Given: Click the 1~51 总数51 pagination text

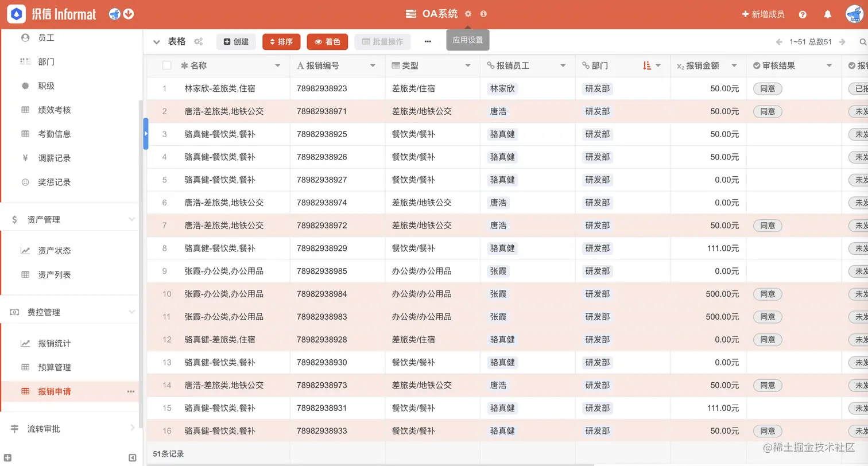Looking at the screenshot, I should point(811,42).
